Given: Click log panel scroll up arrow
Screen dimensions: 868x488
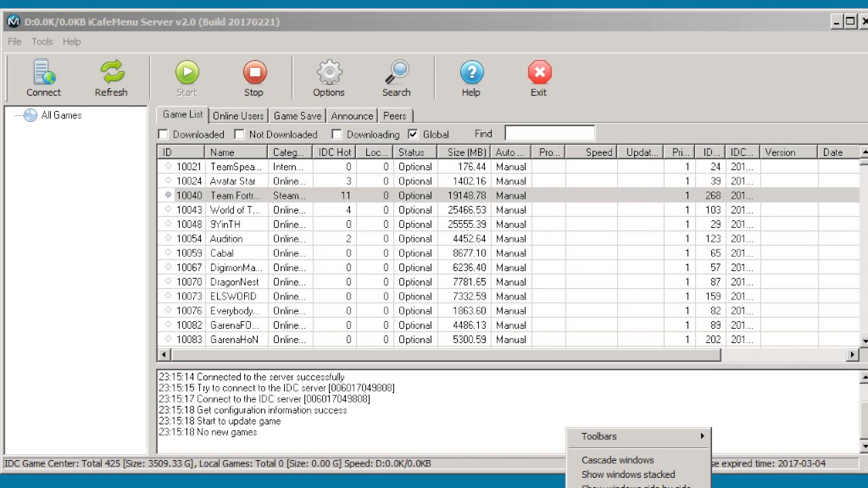Looking at the screenshot, I should click(865, 377).
